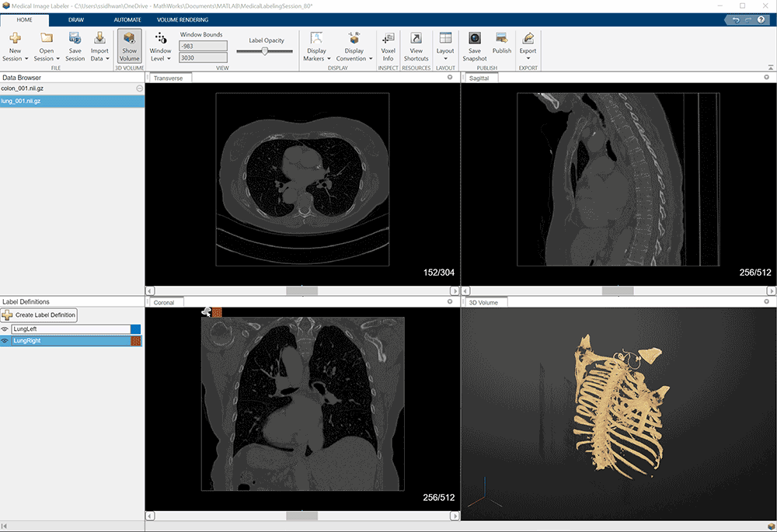Image resolution: width=777 pixels, height=532 pixels.
Task: Click the New Session icon
Action: point(16,38)
